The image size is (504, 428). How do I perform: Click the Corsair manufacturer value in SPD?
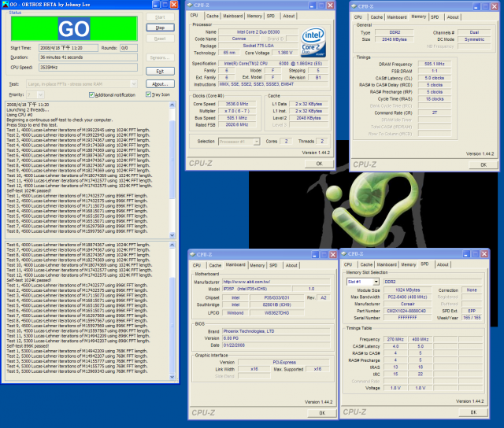coord(408,304)
